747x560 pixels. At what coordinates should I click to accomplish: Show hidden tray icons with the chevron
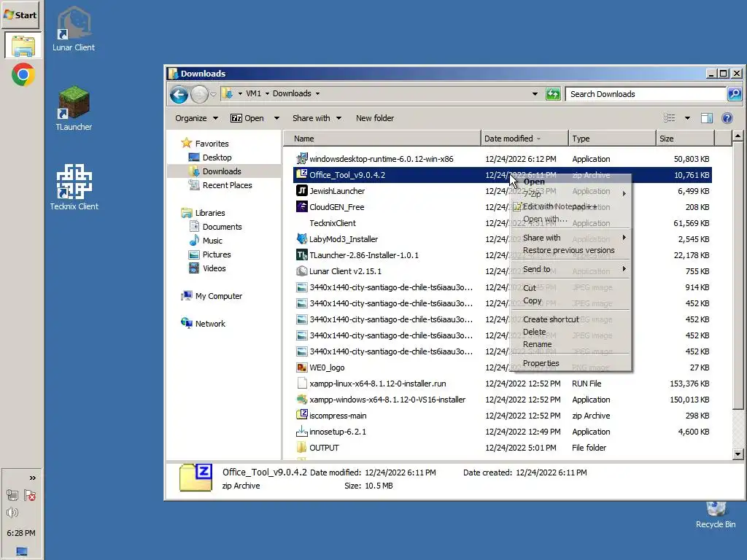tap(32, 478)
